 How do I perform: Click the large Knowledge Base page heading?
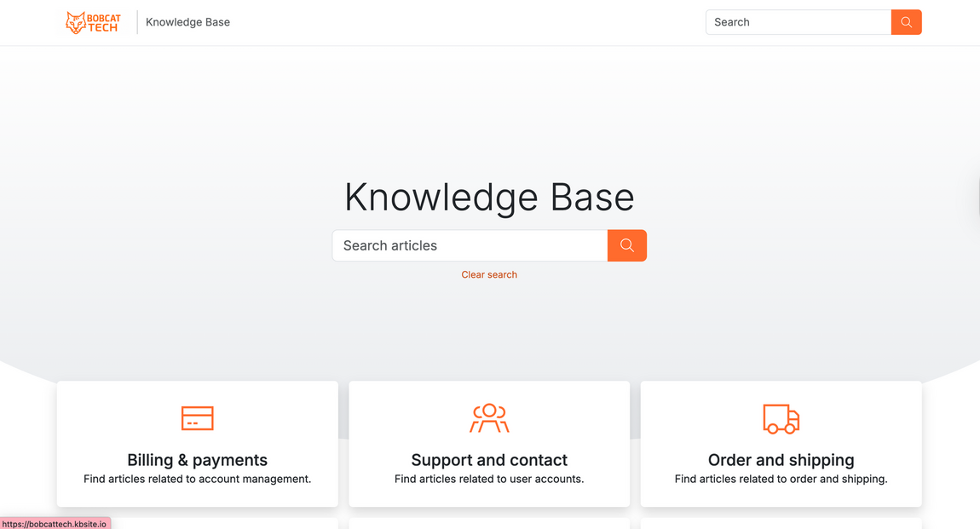click(x=489, y=197)
